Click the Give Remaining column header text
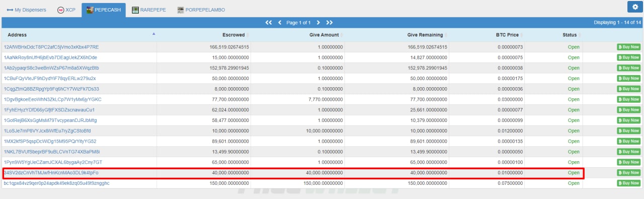The image size is (644, 199). pos(425,35)
